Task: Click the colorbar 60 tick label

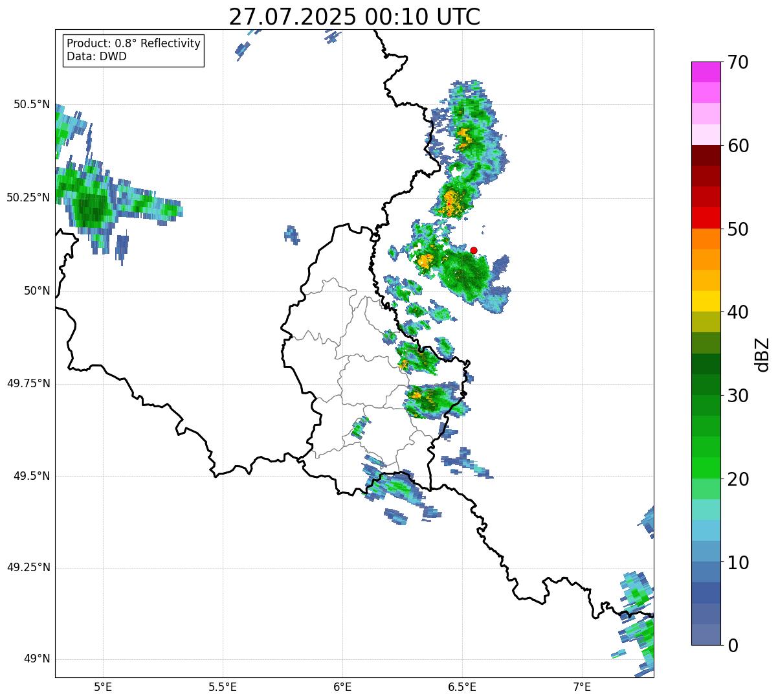Action: 738,146
